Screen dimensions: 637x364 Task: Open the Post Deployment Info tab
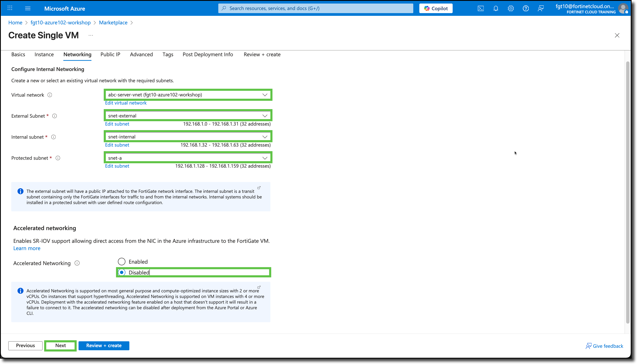(208, 54)
